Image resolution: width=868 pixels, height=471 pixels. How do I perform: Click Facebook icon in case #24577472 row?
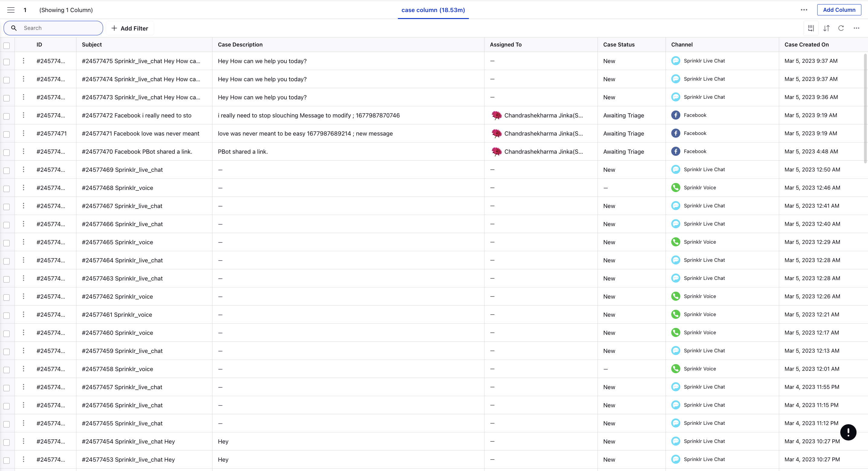(x=675, y=115)
